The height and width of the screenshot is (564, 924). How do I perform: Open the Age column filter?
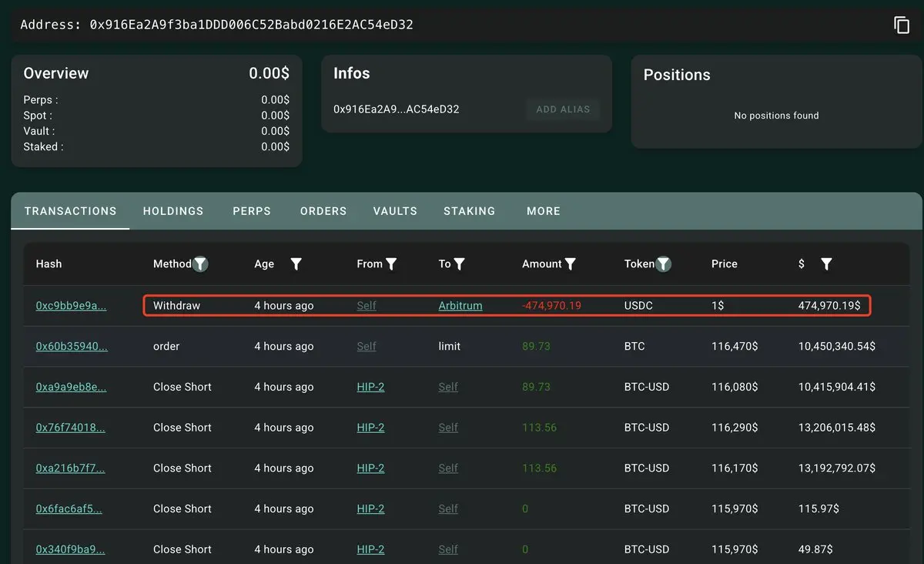pos(296,264)
